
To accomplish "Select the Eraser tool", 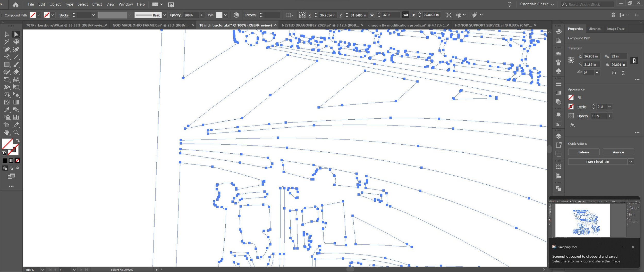I will 16,72.
